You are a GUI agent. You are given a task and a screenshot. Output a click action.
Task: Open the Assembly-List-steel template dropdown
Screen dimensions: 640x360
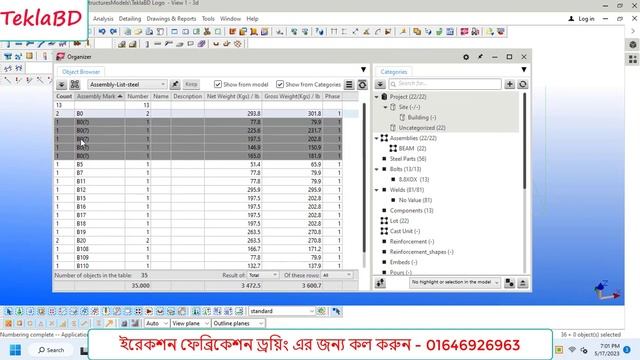[x=127, y=84]
